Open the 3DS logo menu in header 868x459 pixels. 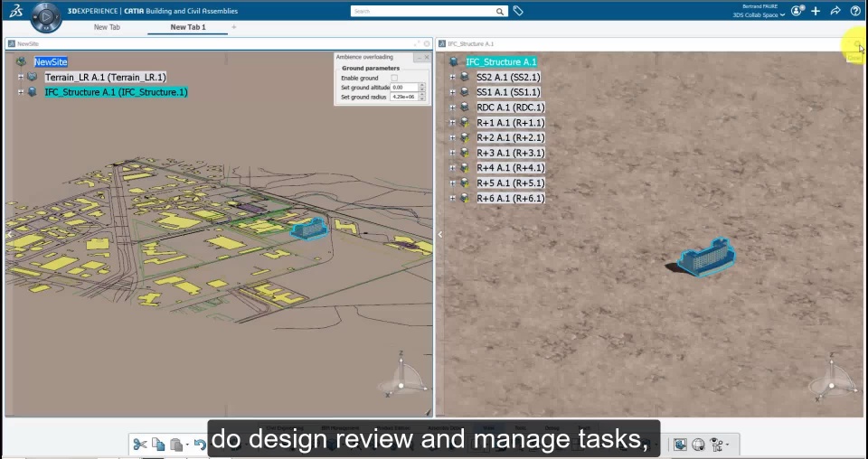point(15,11)
